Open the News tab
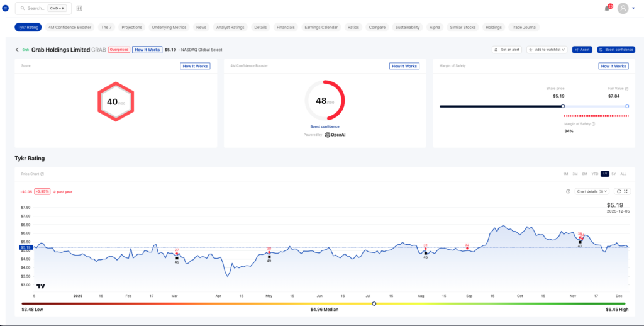 [x=201, y=27]
